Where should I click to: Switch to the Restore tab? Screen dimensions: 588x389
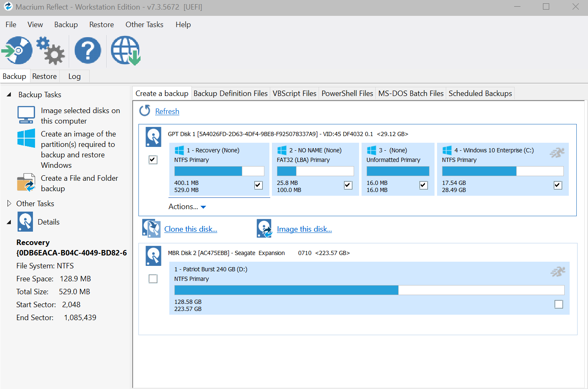44,76
